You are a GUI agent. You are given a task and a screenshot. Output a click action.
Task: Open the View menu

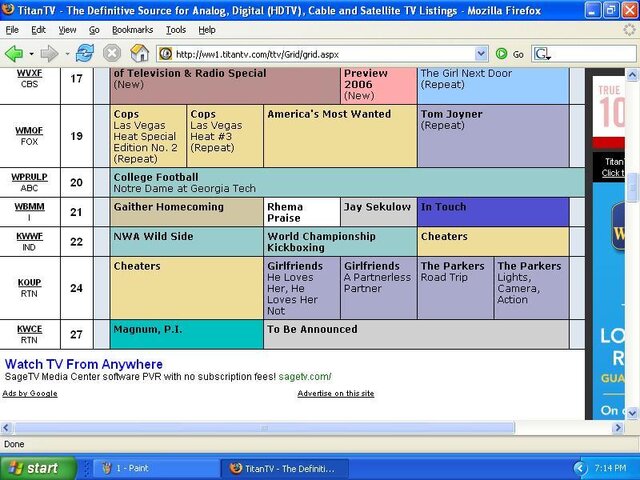click(67, 30)
